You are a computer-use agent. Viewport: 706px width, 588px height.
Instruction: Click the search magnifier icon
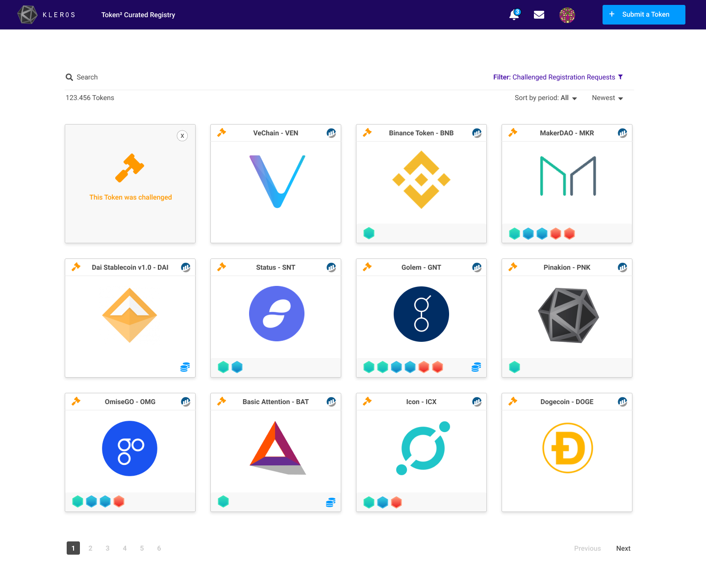click(x=70, y=77)
